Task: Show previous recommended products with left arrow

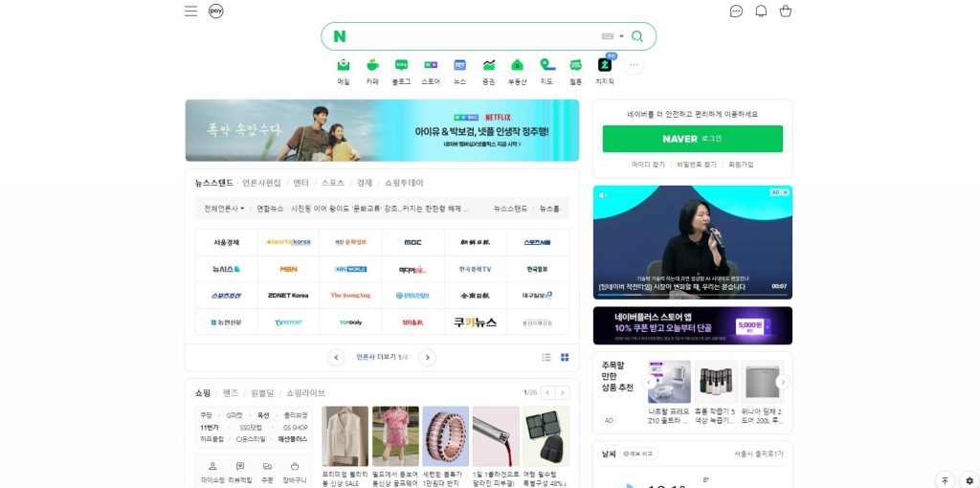Action: point(650,382)
